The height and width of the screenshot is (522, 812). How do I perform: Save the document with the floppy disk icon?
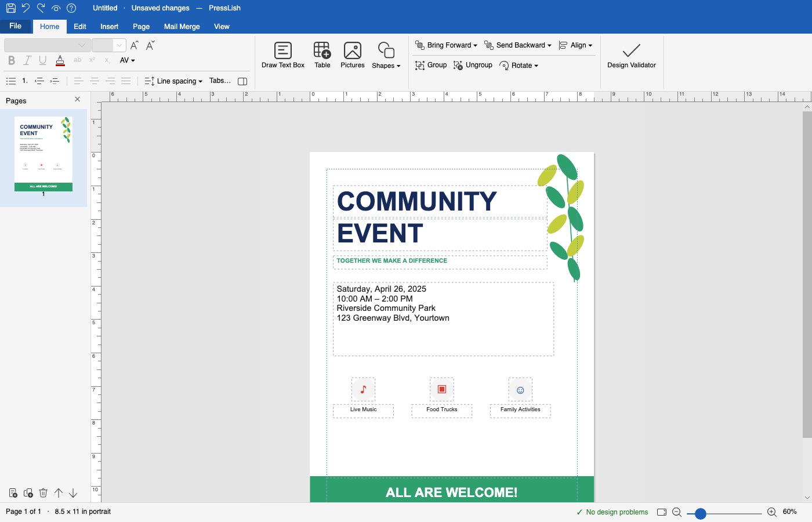10,8
